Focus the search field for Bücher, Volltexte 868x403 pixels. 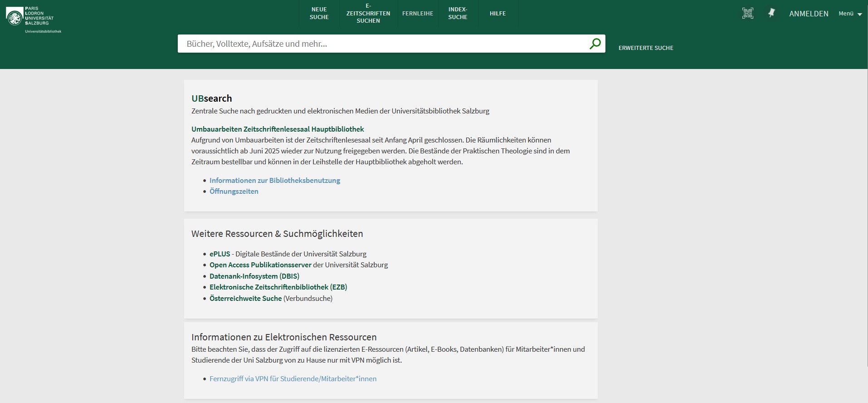(x=381, y=44)
